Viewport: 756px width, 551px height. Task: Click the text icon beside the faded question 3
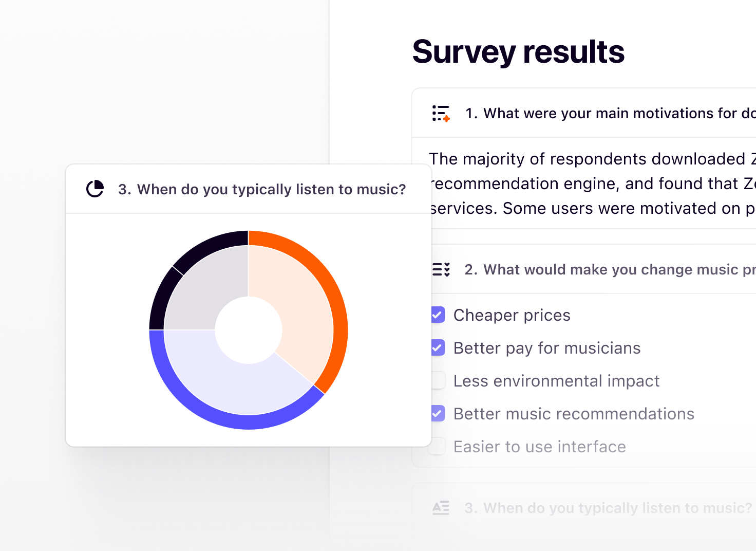pyautogui.click(x=441, y=508)
